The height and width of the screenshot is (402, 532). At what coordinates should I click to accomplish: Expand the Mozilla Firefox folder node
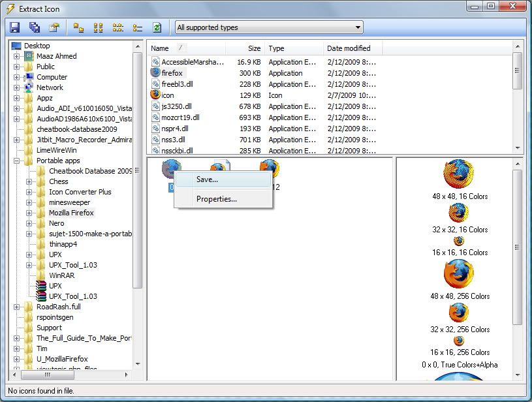(x=29, y=213)
